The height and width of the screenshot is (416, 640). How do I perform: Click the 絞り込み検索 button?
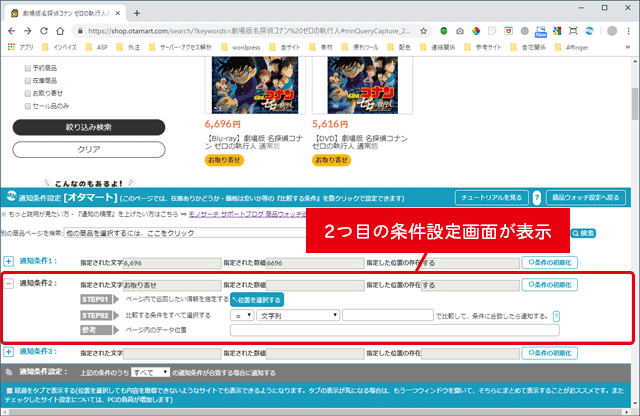(89, 127)
